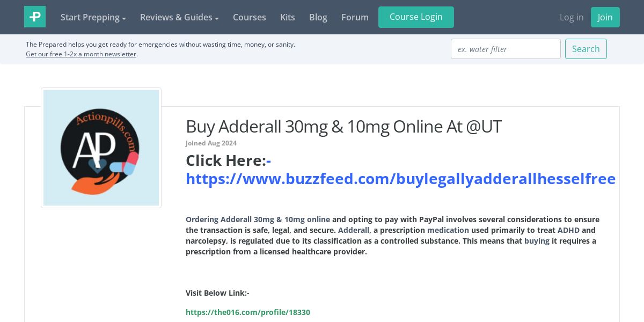Click the 'Ordering Adderall 30mg & 10mg online' link
This screenshot has height=322, width=644.
pyautogui.click(x=258, y=219)
